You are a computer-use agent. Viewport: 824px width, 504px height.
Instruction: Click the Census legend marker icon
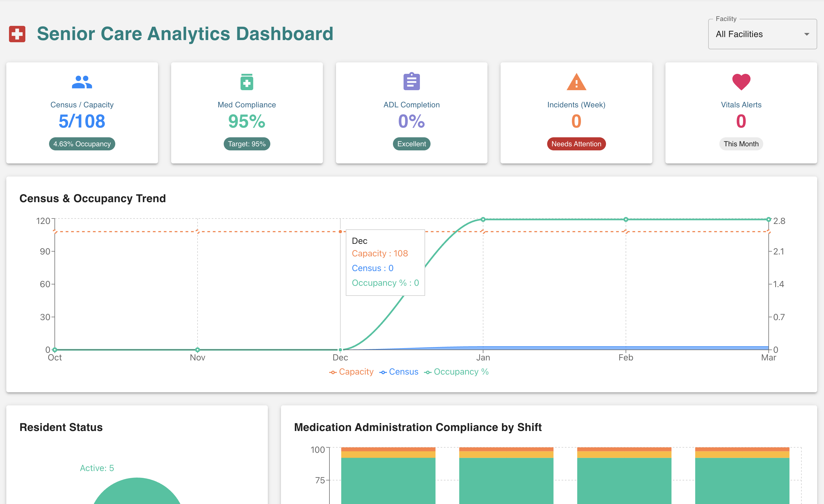383,372
